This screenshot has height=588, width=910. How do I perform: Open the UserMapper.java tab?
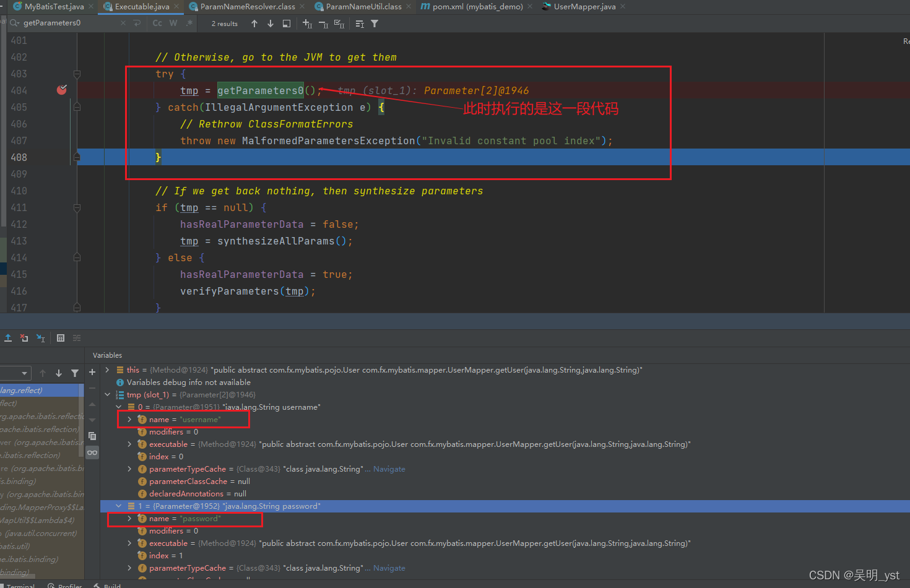[584, 7]
